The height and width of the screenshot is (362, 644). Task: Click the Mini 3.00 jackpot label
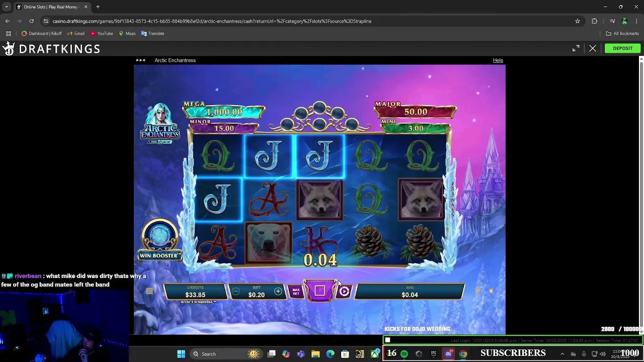tap(416, 127)
